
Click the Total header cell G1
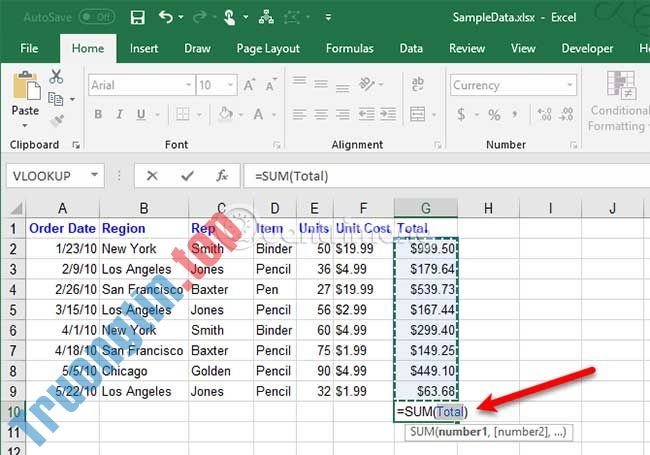[426, 228]
